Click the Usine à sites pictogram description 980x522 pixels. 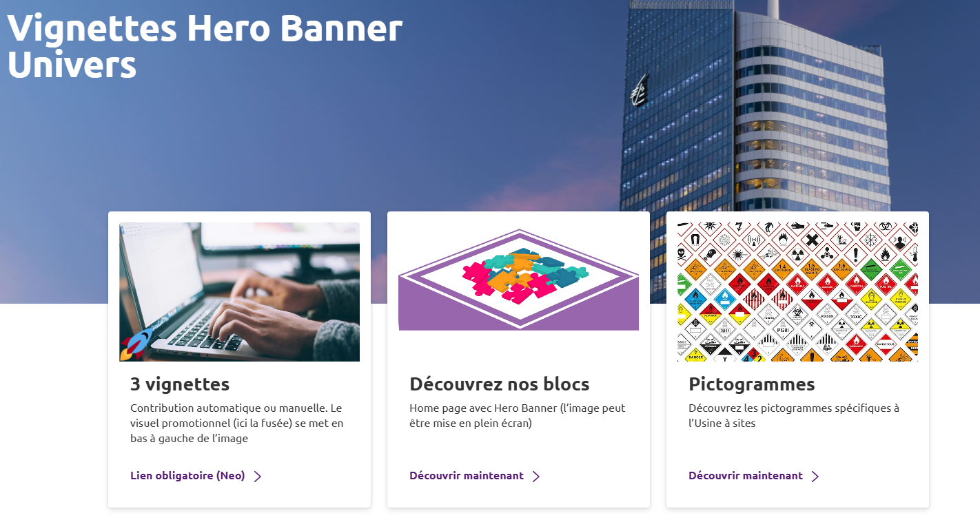794,415
